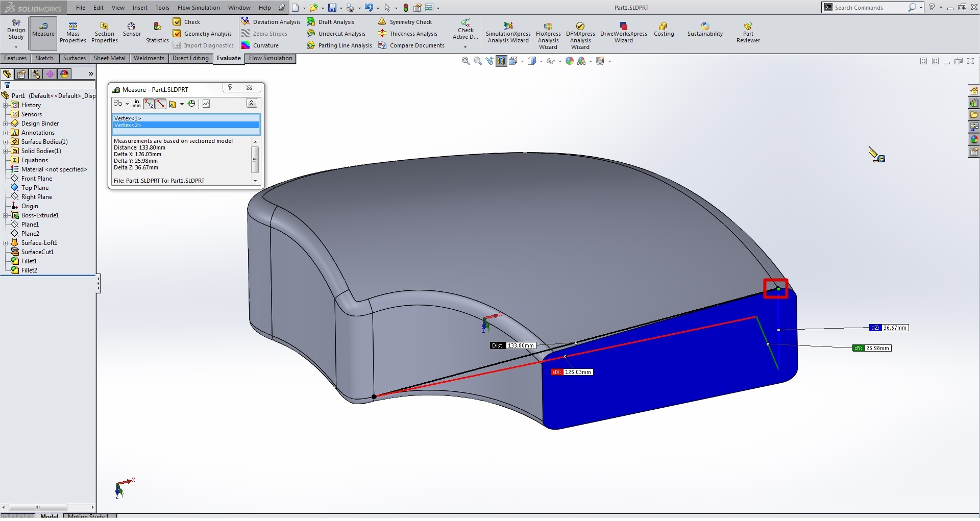Click the Mass Properties tool icon
This screenshot has height=521, width=980.
(x=72, y=27)
